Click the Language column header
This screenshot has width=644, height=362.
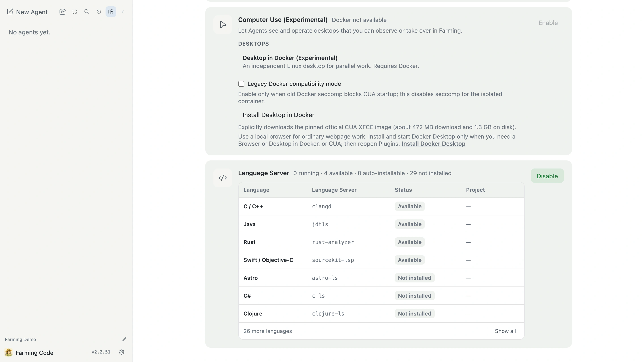click(x=256, y=190)
